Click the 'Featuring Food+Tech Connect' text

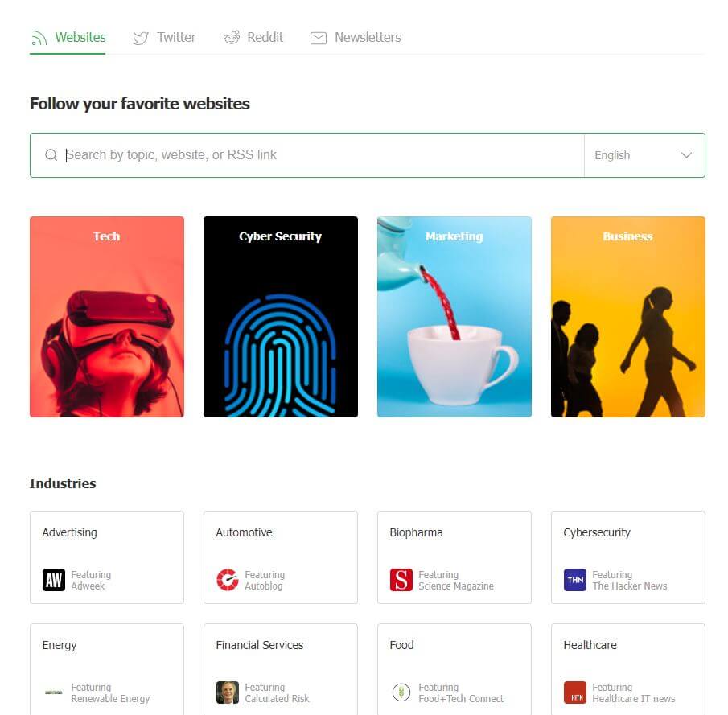coord(461,692)
